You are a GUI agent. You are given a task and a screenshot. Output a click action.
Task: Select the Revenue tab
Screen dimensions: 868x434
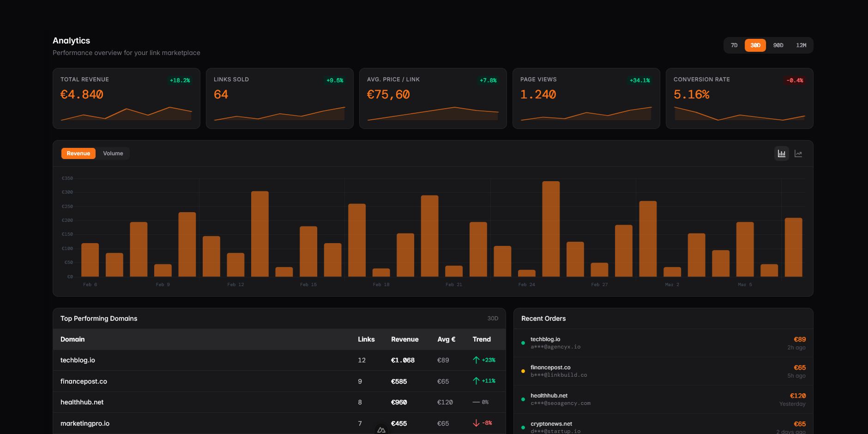tap(78, 153)
